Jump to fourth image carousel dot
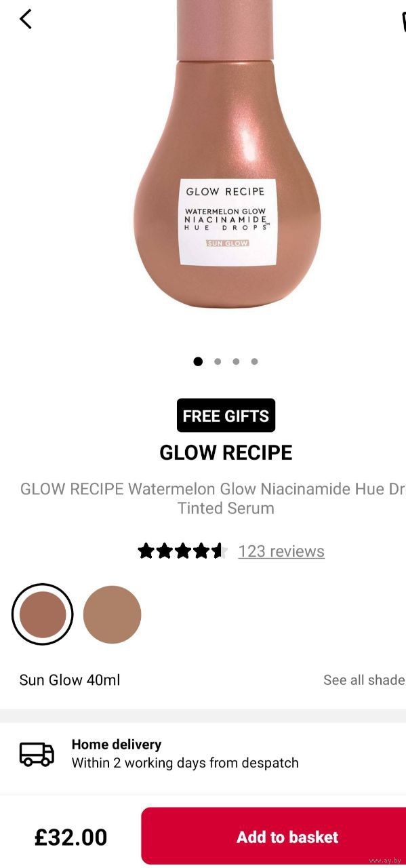The height and width of the screenshot is (868, 406). [x=254, y=361]
